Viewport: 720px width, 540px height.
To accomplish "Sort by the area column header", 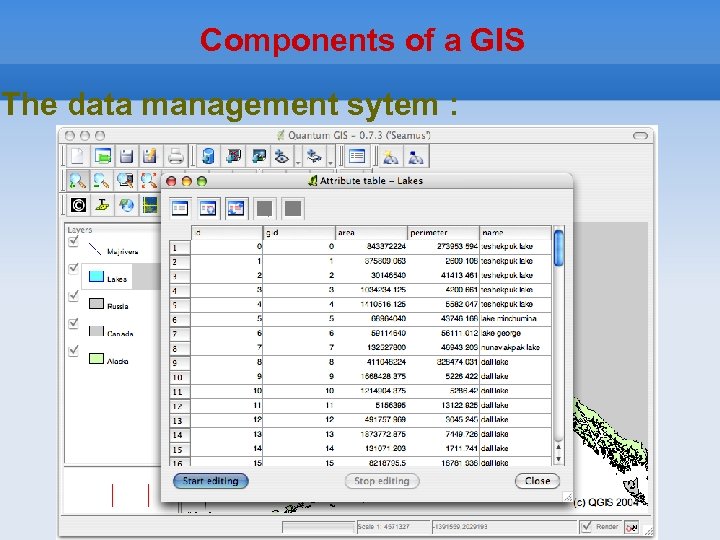I will pos(371,232).
